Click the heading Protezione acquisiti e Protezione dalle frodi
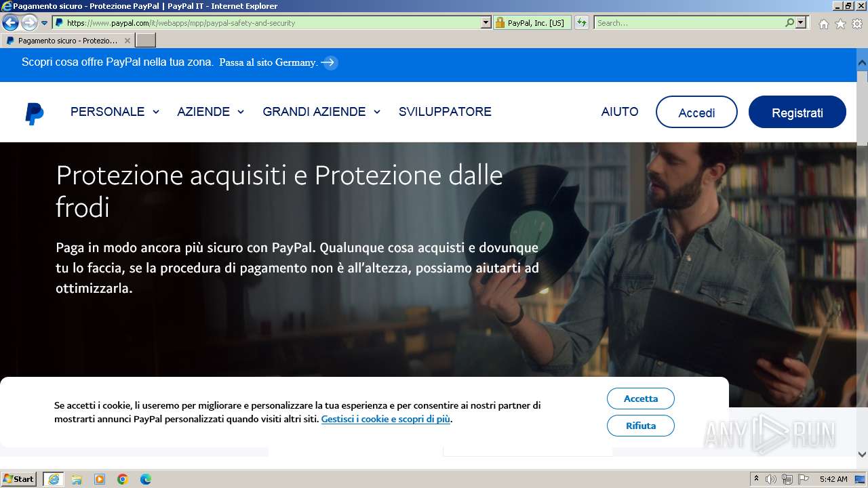 click(x=279, y=191)
